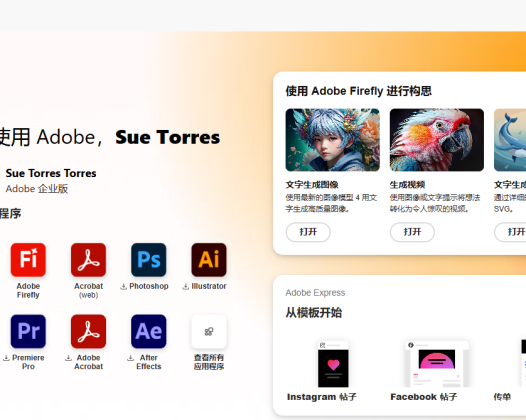The height and width of the screenshot is (420, 526).
Task: Select the whale illustration thumbnail
Action: (x=510, y=140)
